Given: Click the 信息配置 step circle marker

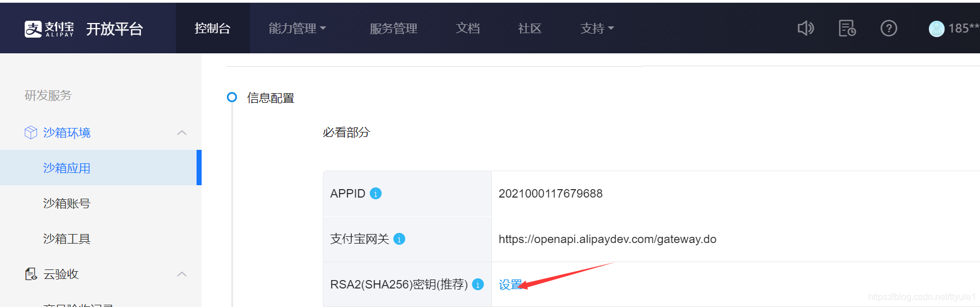Looking at the screenshot, I should coord(232,97).
